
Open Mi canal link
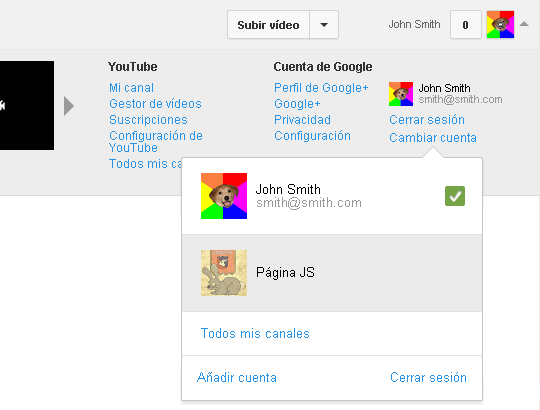click(x=131, y=88)
